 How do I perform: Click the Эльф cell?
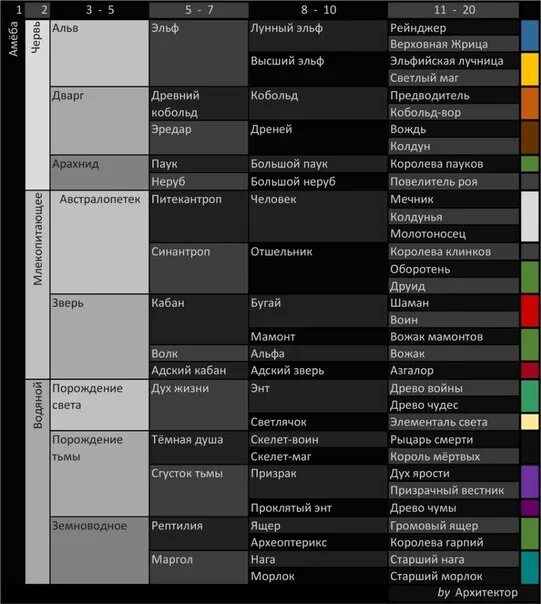[199, 53]
